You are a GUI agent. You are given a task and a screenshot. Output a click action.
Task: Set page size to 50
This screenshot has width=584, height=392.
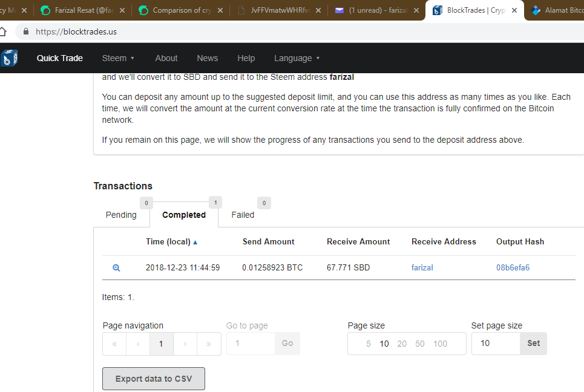[x=420, y=344]
